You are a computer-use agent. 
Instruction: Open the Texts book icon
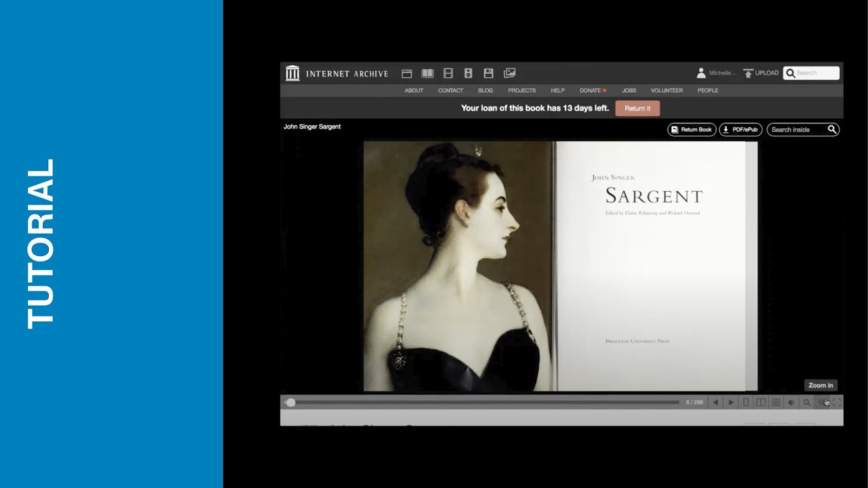pyautogui.click(x=427, y=73)
